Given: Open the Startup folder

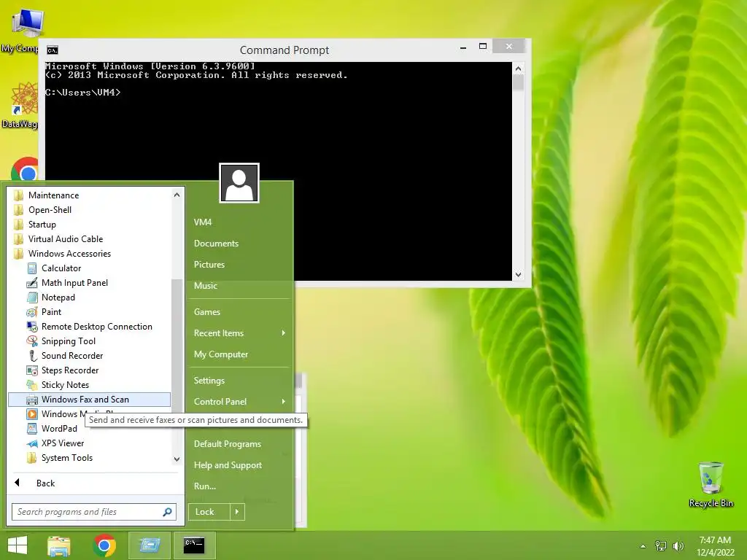Looking at the screenshot, I should pos(89,225).
